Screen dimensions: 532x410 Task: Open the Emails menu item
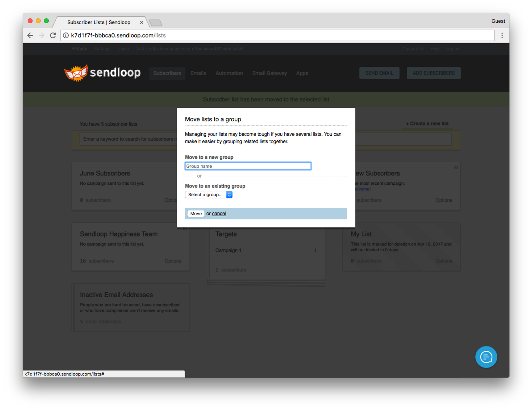coord(198,73)
